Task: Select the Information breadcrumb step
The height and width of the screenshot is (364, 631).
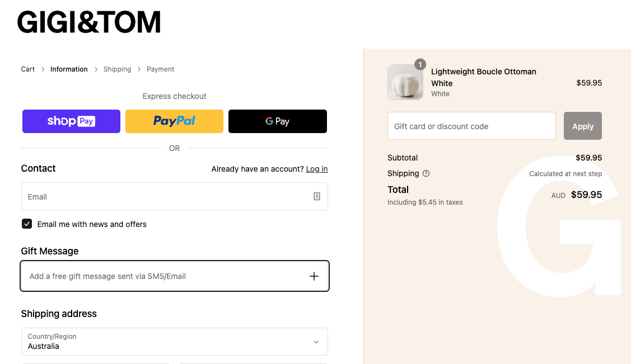Action: pyautogui.click(x=69, y=69)
